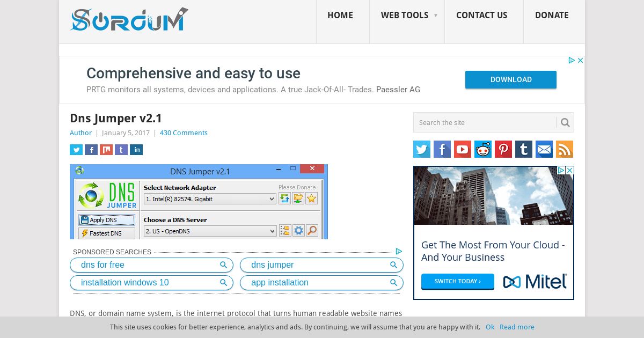Open the CONTACT US page

click(x=481, y=16)
